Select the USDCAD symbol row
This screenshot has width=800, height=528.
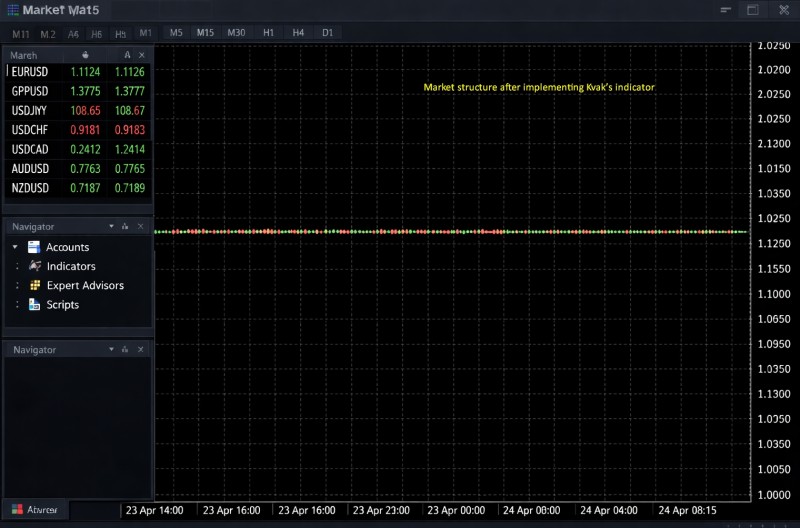(x=79, y=149)
